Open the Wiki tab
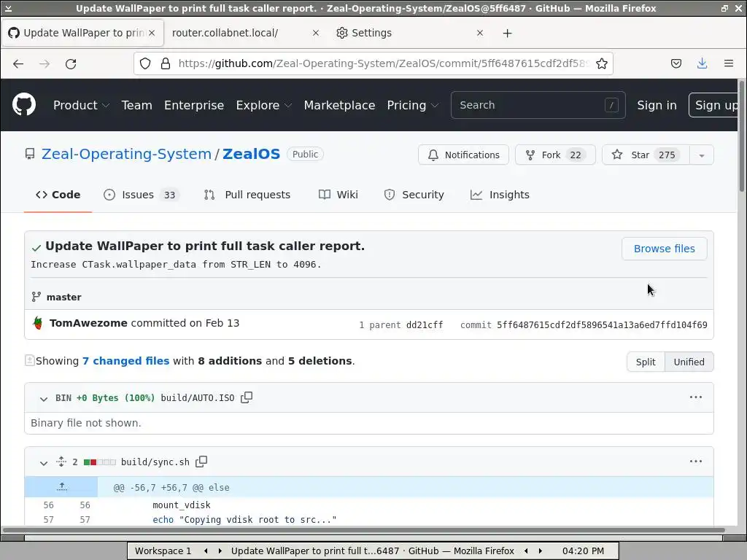The image size is (747, 560). point(338,195)
